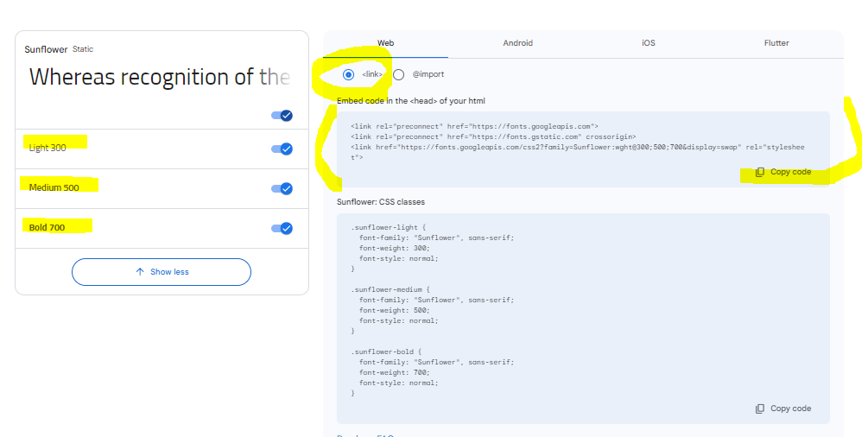The width and height of the screenshot is (868, 437).
Task: Click the .sunflower-bold class line
Action: (386, 351)
